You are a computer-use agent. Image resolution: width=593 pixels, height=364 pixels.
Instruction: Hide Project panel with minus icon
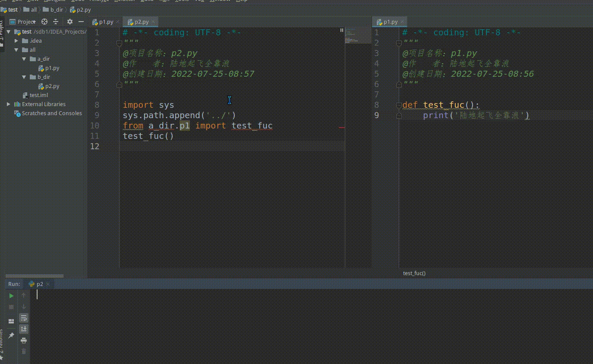(x=81, y=22)
